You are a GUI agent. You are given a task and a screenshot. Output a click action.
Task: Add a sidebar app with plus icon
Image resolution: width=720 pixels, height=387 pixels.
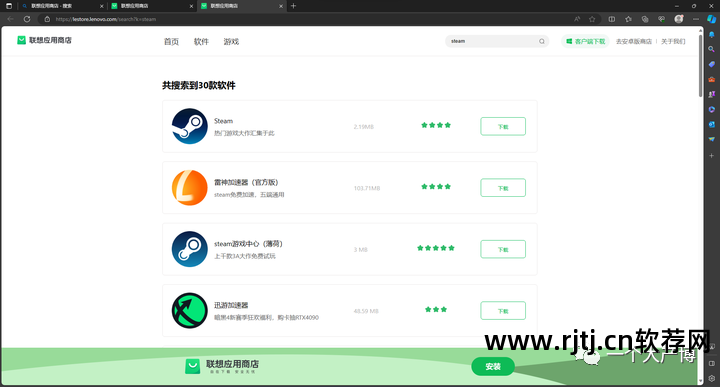coord(711,156)
